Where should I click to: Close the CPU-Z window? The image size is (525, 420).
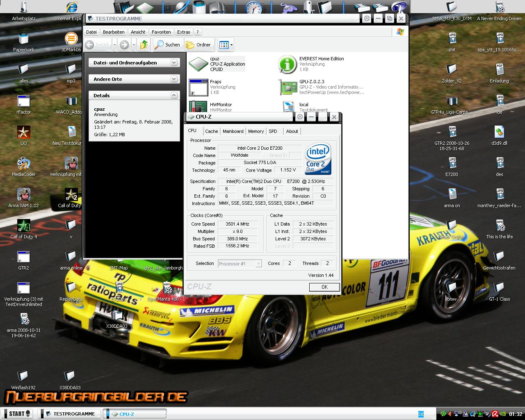point(334,117)
